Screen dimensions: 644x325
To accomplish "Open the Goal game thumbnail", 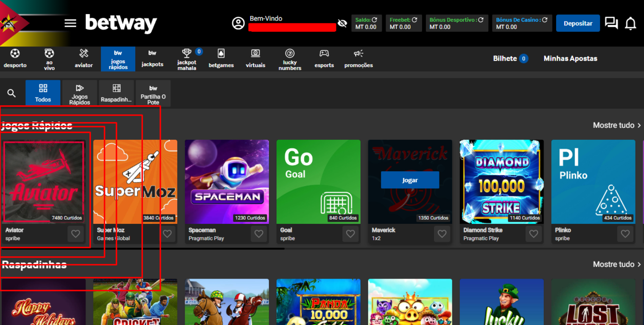I will click(319, 182).
